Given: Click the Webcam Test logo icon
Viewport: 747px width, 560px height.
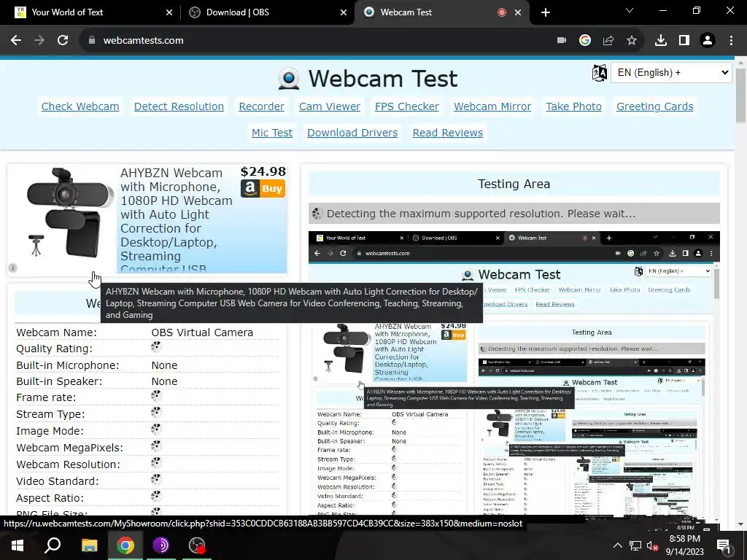Looking at the screenshot, I should (x=289, y=79).
